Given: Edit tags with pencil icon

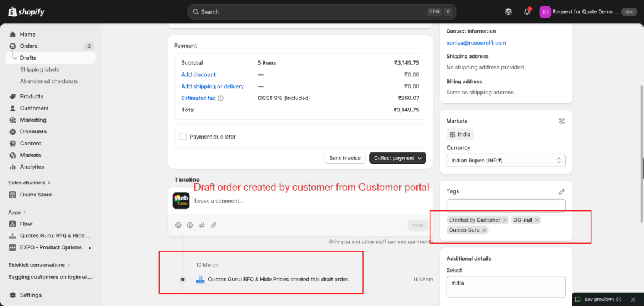Looking at the screenshot, I should 562,191.
